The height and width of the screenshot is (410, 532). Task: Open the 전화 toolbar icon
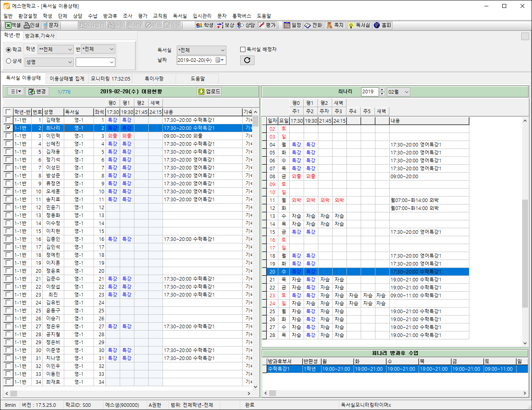(x=313, y=25)
